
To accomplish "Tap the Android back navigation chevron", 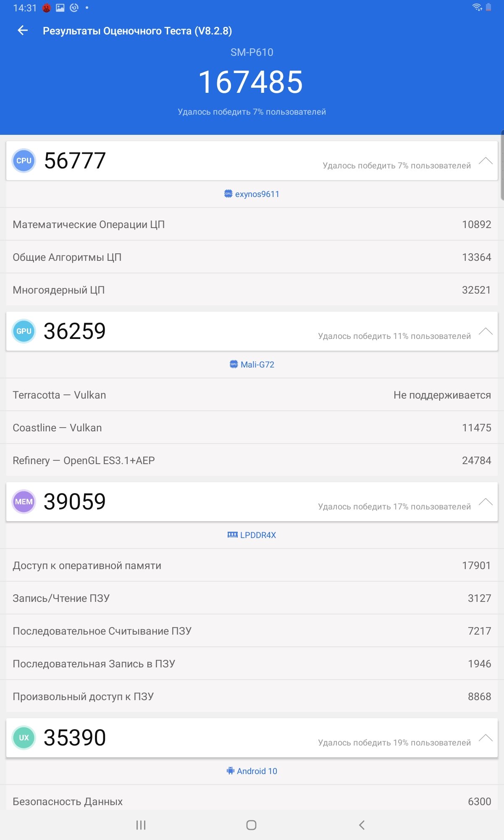I will point(362,825).
